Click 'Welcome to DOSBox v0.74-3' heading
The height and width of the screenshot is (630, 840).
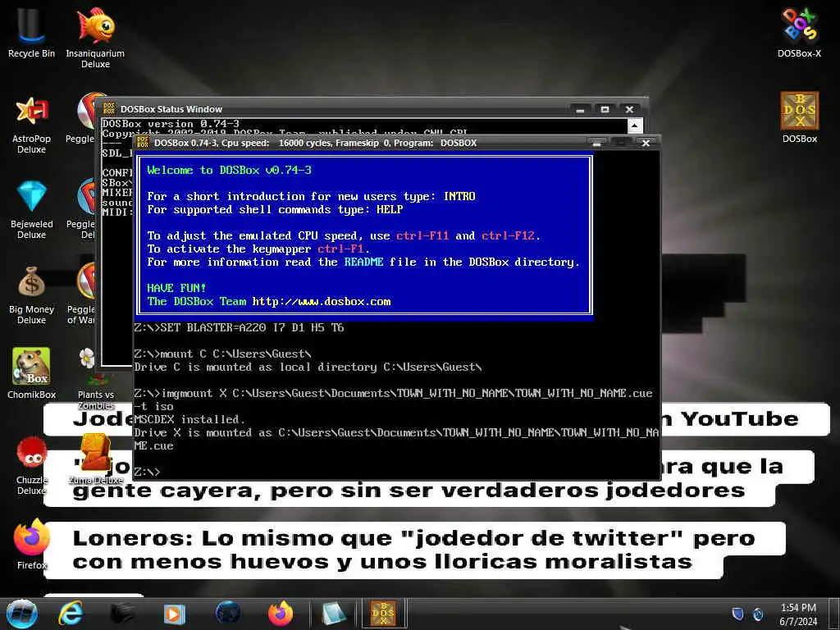(230, 170)
